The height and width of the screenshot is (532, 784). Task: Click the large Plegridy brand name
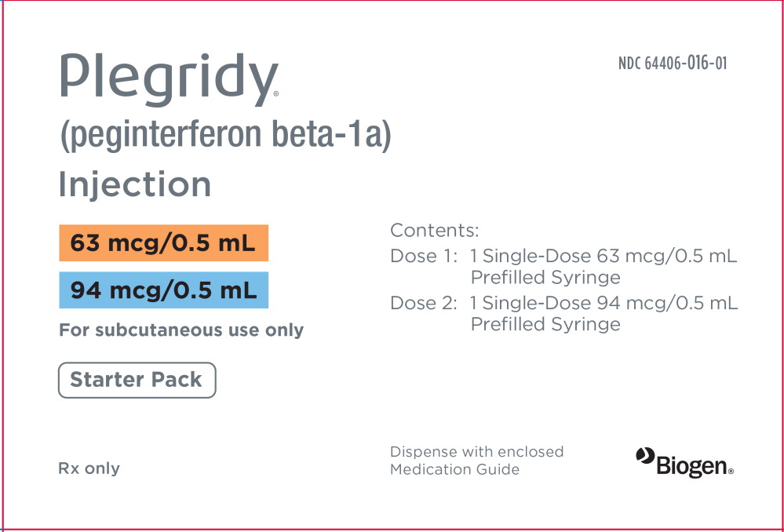click(167, 79)
